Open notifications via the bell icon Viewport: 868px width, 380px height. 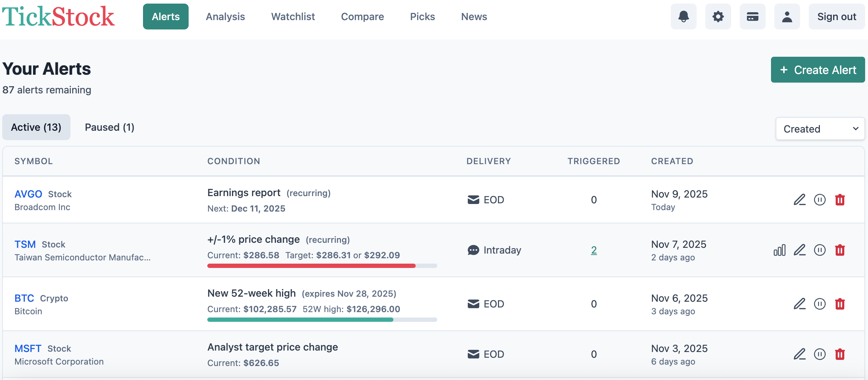coord(683,17)
